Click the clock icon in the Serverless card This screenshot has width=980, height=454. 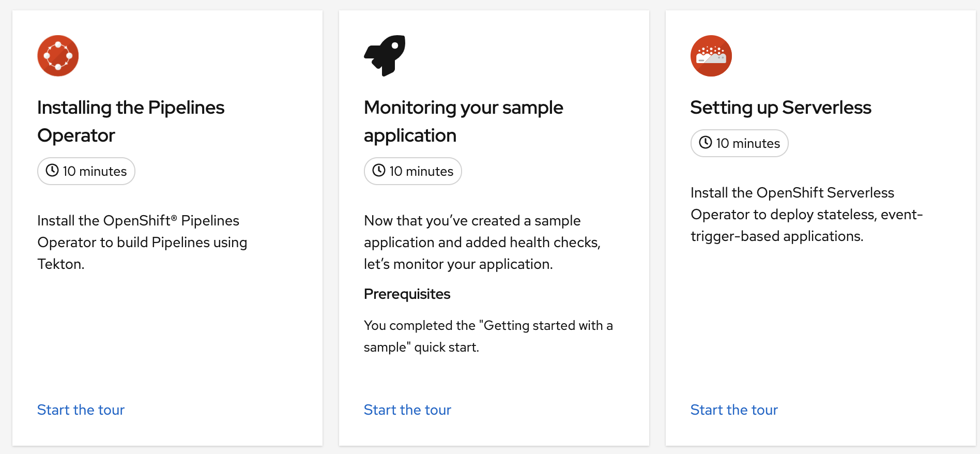706,143
